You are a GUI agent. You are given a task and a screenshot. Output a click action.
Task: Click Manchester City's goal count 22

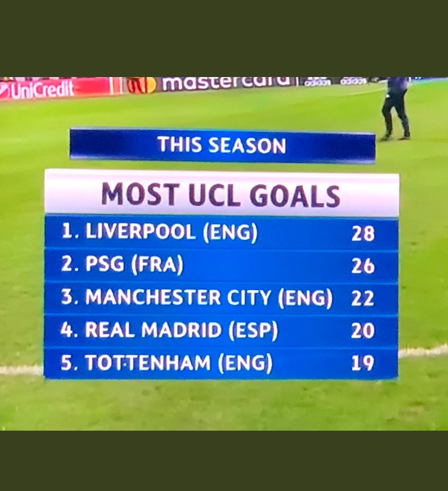(363, 298)
